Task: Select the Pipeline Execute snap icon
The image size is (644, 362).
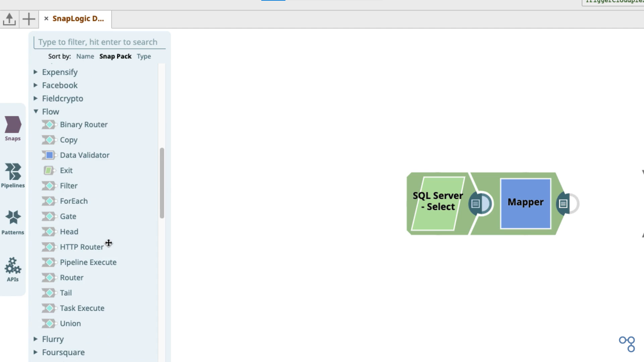Action: pos(49,262)
